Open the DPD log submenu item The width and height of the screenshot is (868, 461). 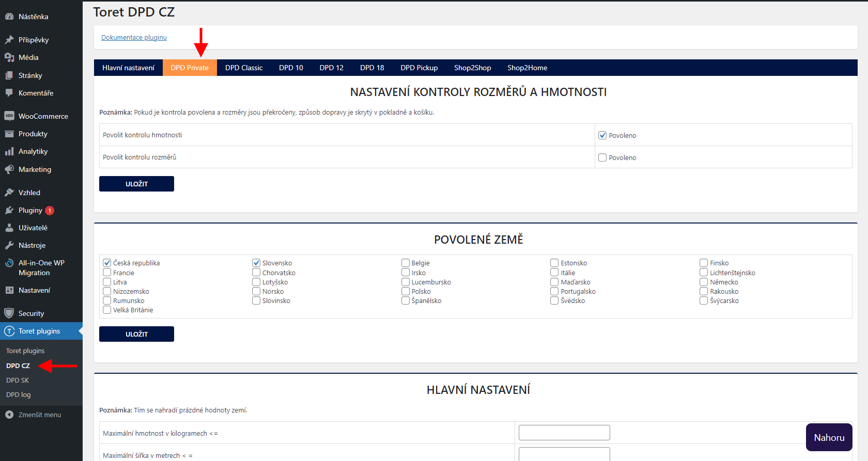(19, 394)
